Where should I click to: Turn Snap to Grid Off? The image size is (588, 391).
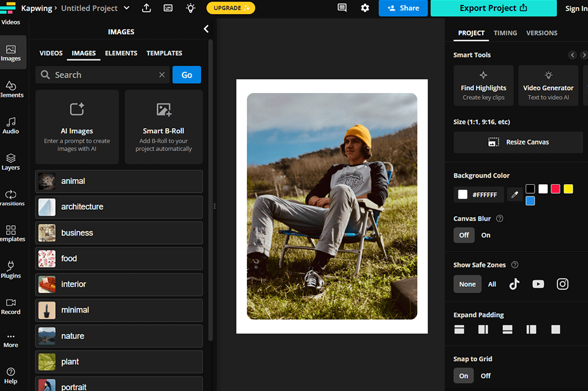pyautogui.click(x=486, y=376)
